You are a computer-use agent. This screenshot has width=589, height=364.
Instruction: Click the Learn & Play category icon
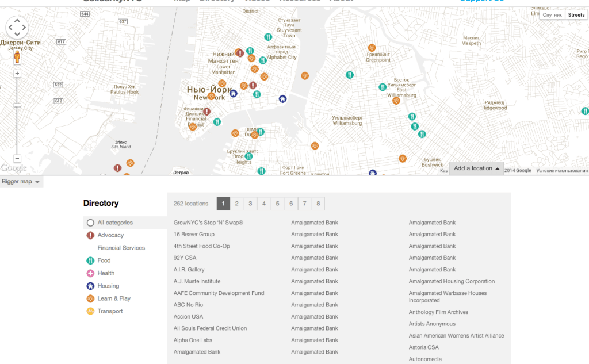coord(90,298)
